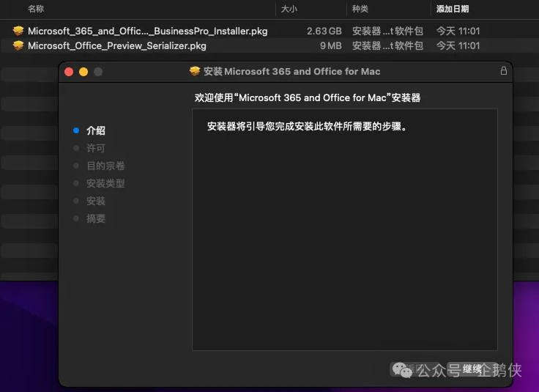Select the 安装 step in installer sidebar
The height and width of the screenshot is (392, 539).
point(95,201)
